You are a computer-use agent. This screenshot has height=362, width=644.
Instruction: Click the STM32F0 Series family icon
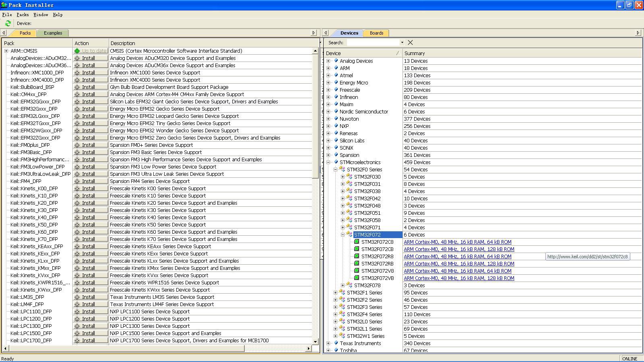pyautogui.click(x=343, y=170)
